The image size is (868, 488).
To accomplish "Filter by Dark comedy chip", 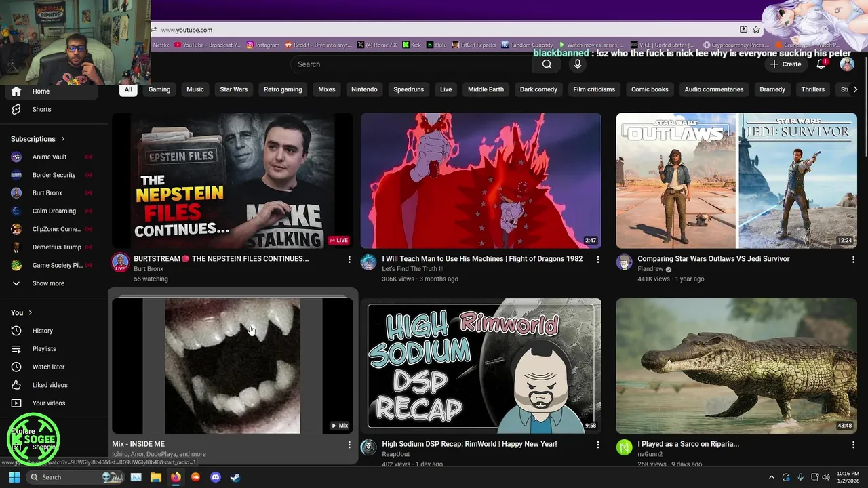I will point(538,89).
